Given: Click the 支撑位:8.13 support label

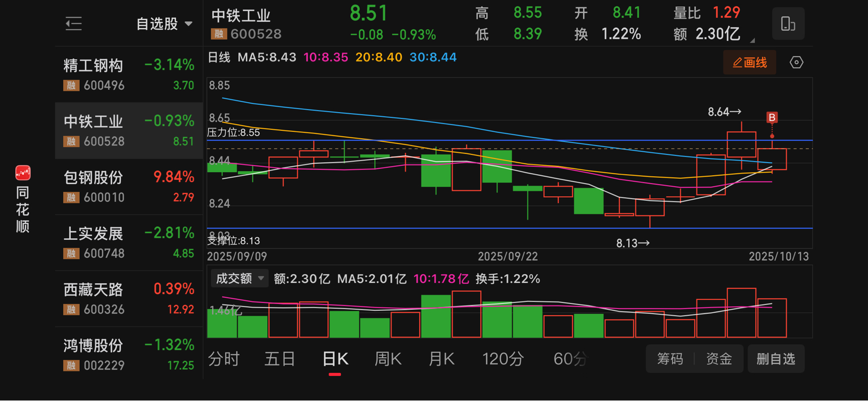Looking at the screenshot, I should click(x=234, y=241).
